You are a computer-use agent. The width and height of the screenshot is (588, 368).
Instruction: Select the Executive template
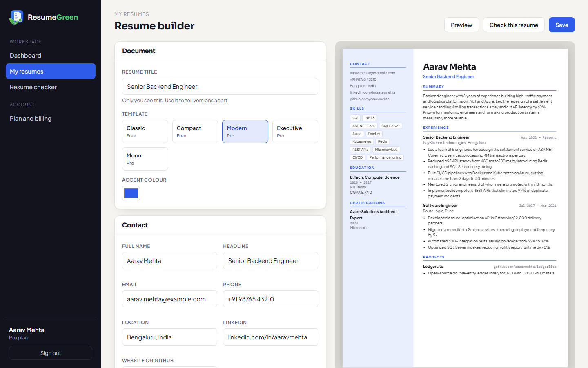pos(295,131)
